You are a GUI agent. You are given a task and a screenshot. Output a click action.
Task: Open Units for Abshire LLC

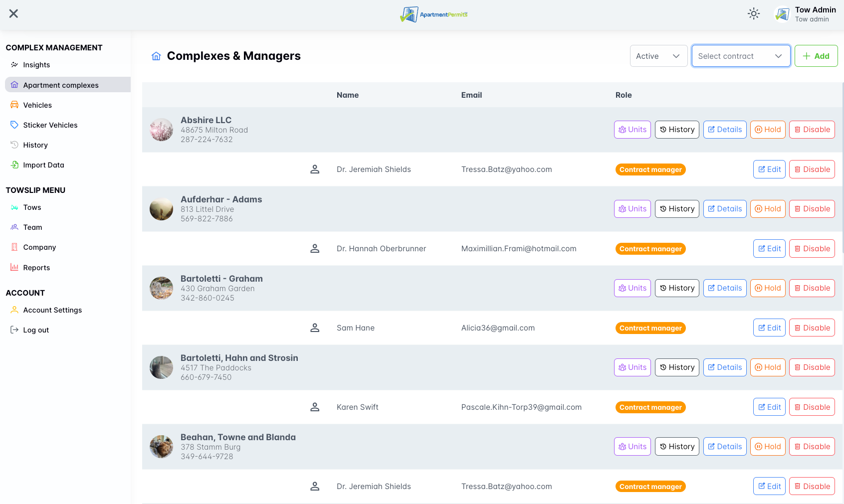(632, 130)
